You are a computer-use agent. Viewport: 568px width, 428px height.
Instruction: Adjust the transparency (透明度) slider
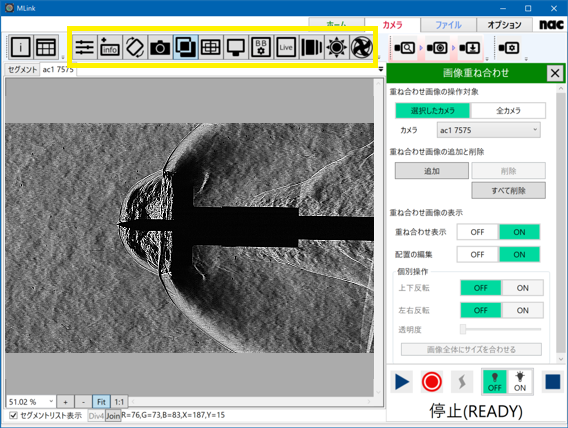(x=501, y=329)
